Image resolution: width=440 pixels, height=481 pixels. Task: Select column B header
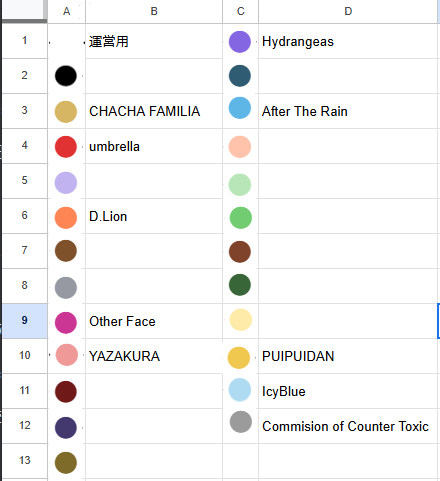click(154, 11)
